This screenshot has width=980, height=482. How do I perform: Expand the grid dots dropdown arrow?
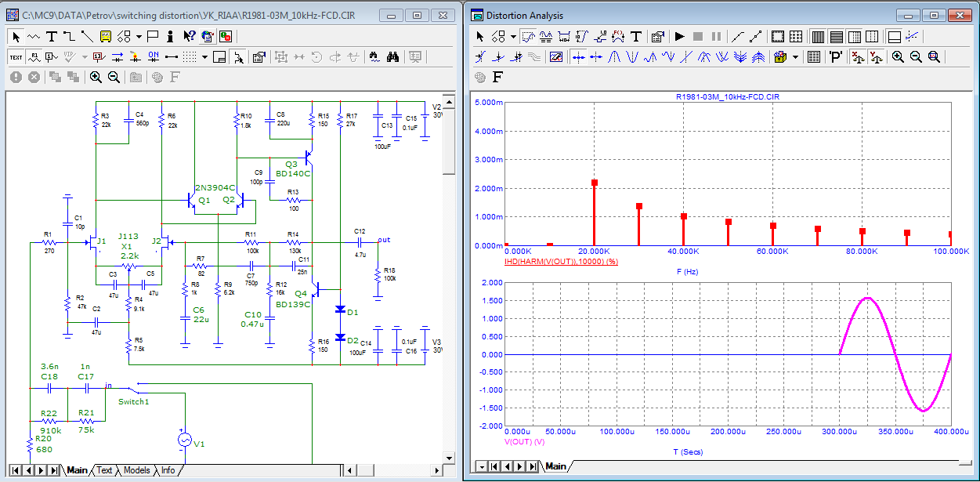point(205,56)
